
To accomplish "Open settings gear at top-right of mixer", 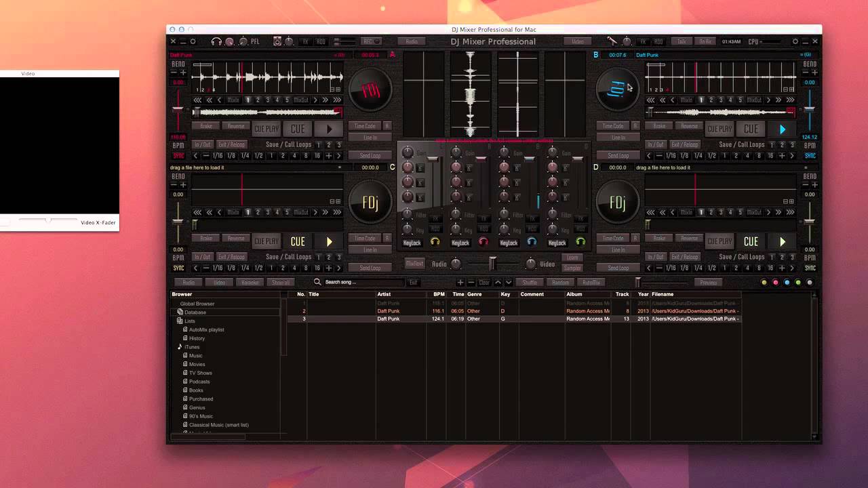I will (x=795, y=41).
